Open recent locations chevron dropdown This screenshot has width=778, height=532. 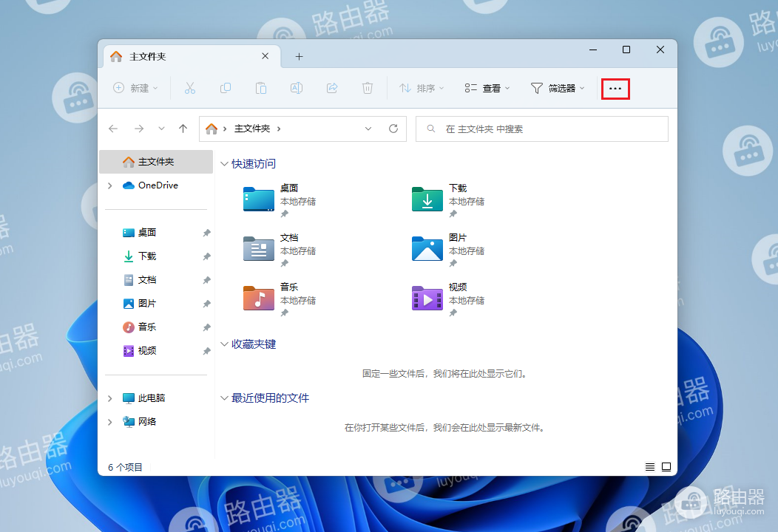161,129
